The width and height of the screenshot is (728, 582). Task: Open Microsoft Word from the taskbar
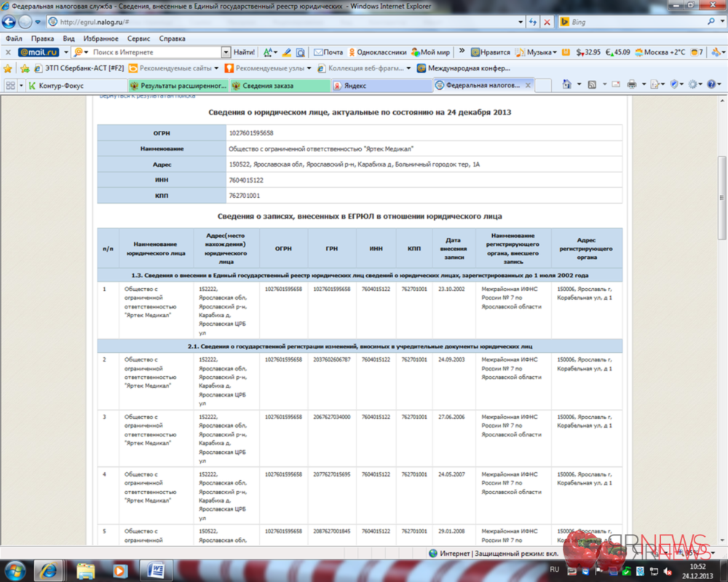point(157,570)
